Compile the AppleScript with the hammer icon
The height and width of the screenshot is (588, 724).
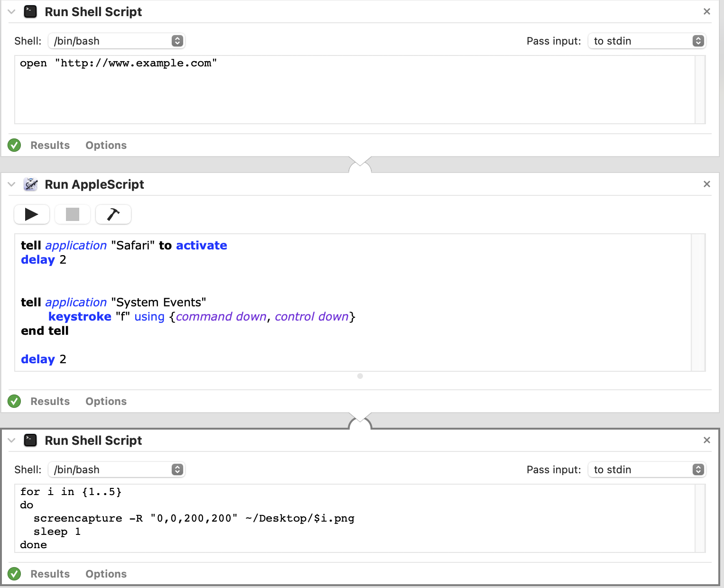(x=113, y=214)
